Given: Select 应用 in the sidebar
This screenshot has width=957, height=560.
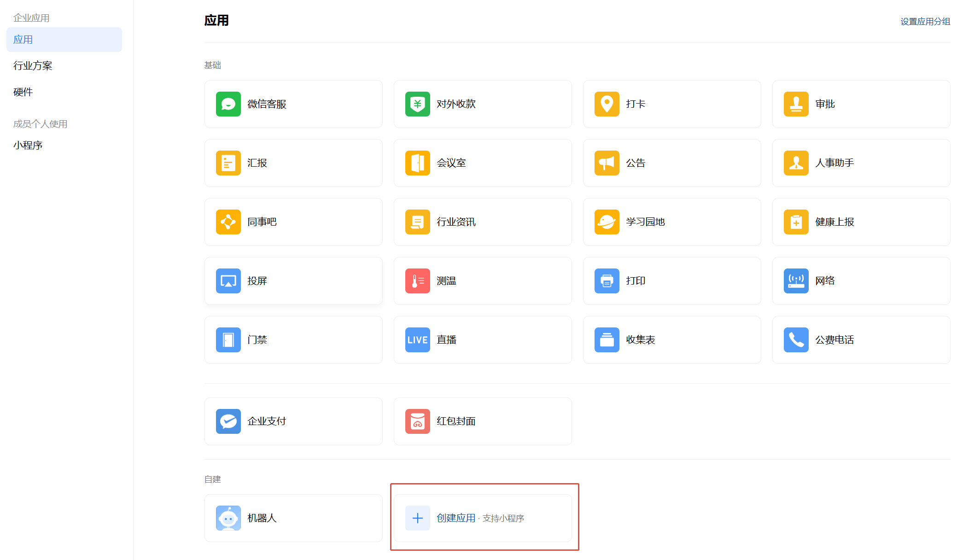Looking at the screenshot, I should point(64,40).
